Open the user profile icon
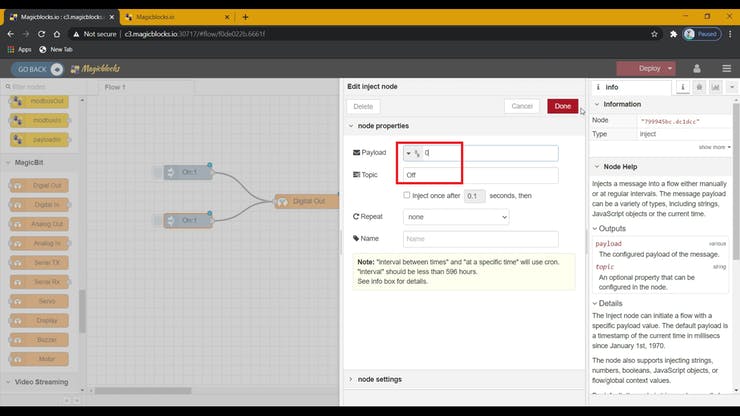Screen dimensions: 740x416 tap(697, 68)
